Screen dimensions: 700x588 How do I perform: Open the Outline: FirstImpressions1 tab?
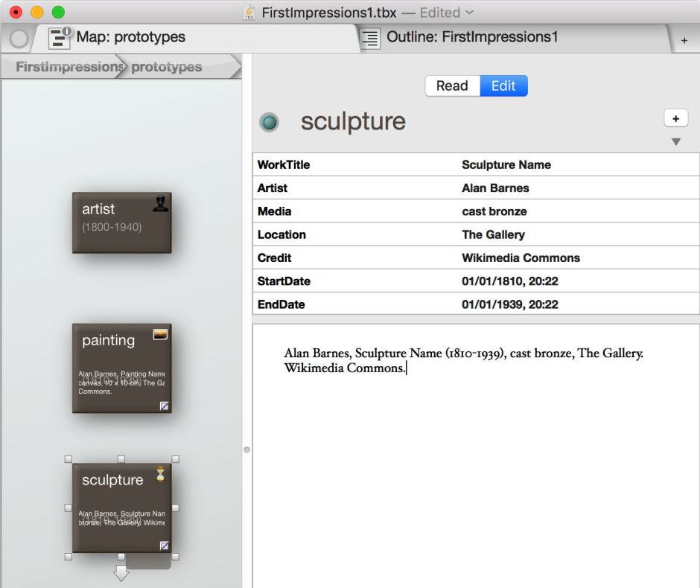pyautogui.click(x=472, y=37)
